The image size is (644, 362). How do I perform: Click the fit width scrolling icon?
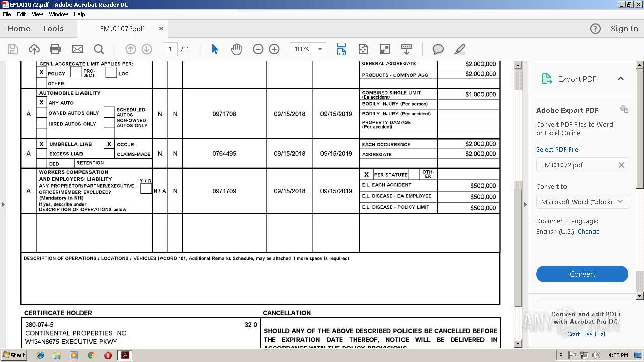click(341, 49)
